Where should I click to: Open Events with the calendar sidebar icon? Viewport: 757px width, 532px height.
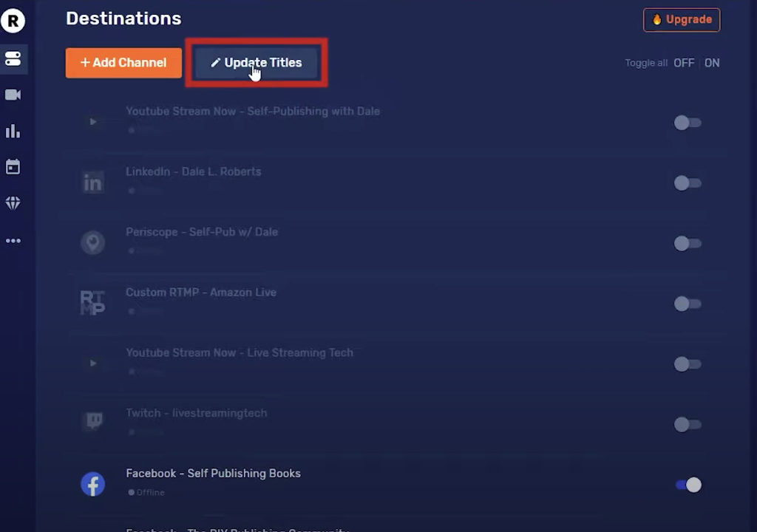pyautogui.click(x=13, y=167)
